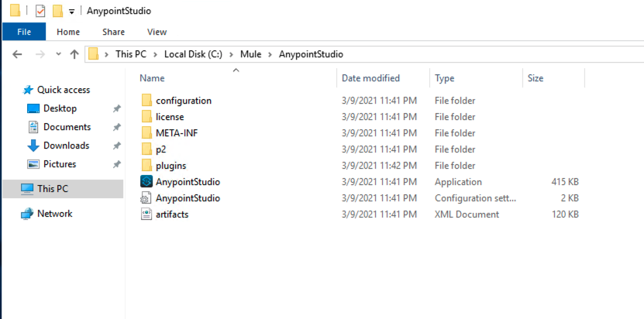Click the New Folder icon in the title bar
The width and height of the screenshot is (644, 319).
click(x=57, y=11)
